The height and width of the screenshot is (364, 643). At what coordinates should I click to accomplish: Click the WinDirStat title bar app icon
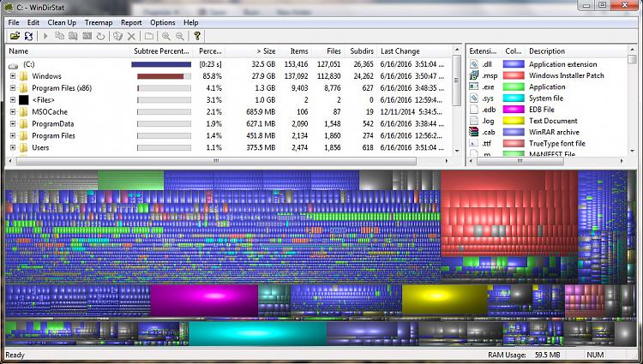pyautogui.click(x=8, y=7)
